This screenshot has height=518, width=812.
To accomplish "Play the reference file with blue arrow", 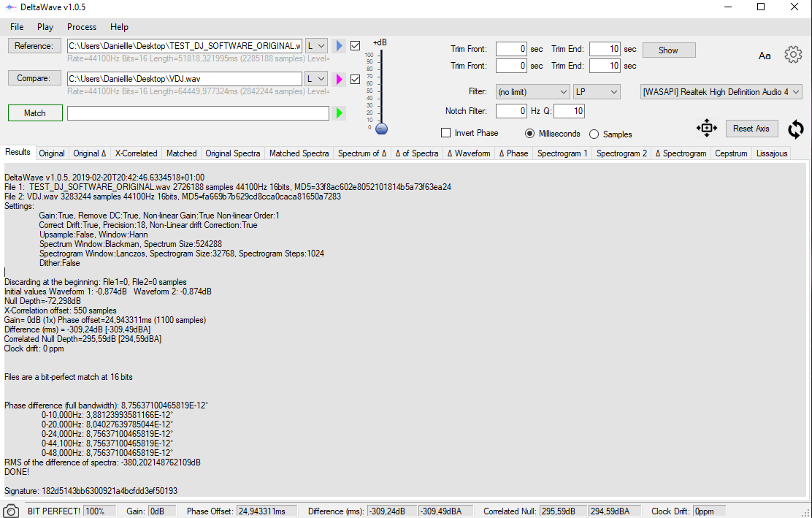I will click(339, 46).
